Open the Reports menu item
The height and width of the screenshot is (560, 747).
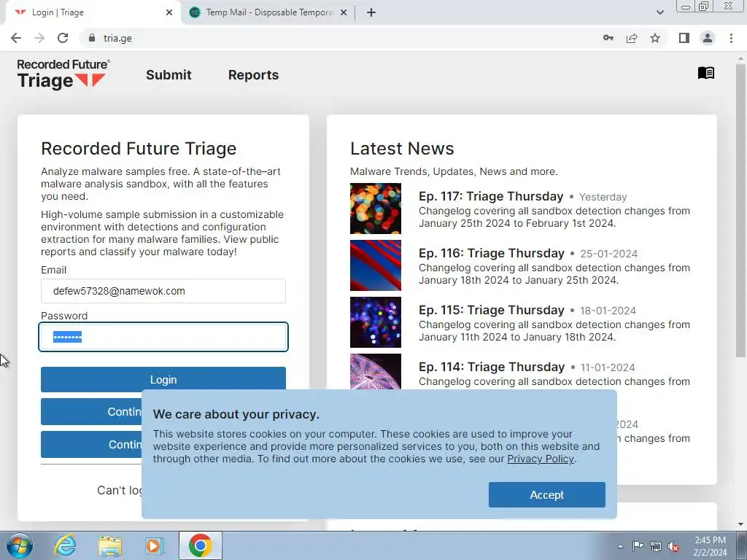(x=253, y=75)
